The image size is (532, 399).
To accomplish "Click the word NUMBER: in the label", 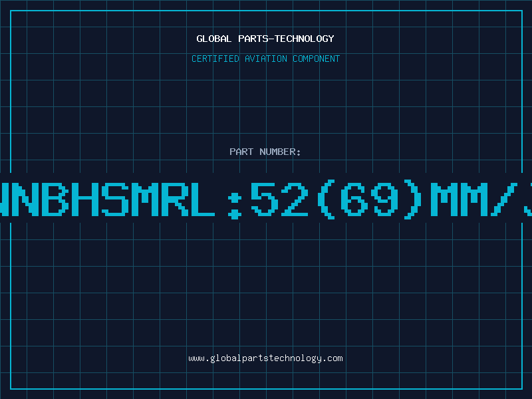I will (x=280, y=152).
